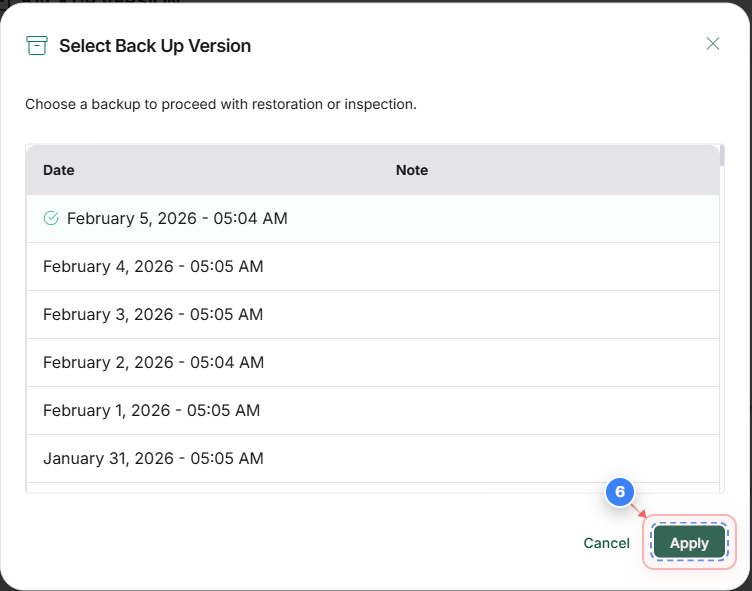The image size is (752, 591).
Task: Cancel the backup selection
Action: click(x=606, y=543)
